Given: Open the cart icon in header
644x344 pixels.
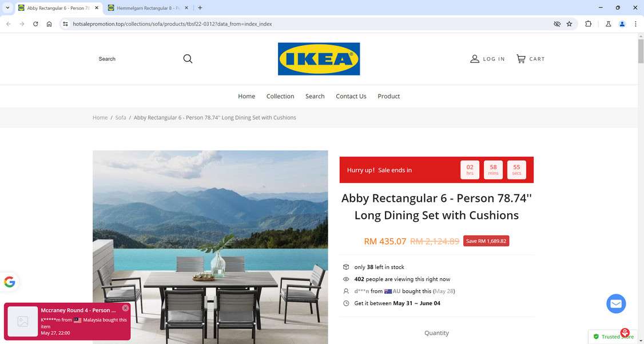Looking at the screenshot, I should 521,59.
